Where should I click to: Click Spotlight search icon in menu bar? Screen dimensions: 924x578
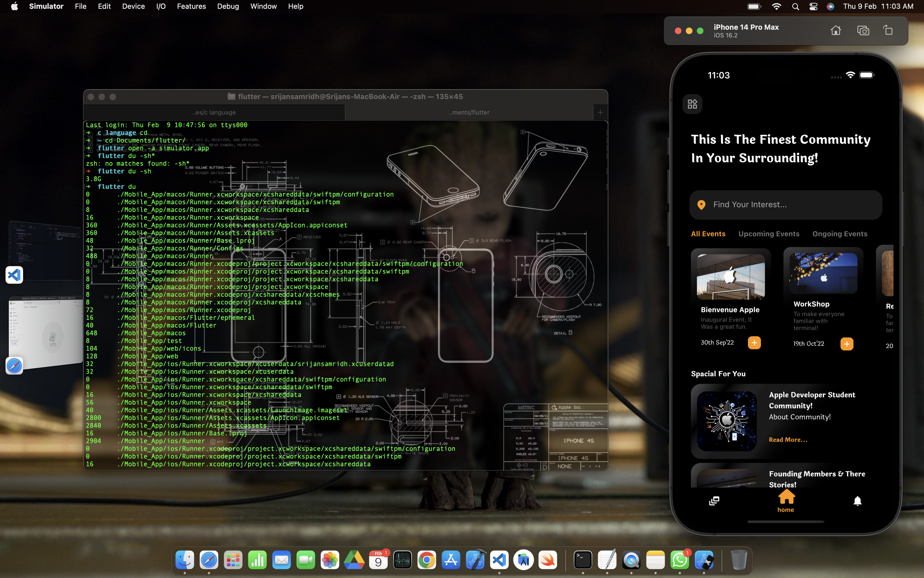pos(795,7)
